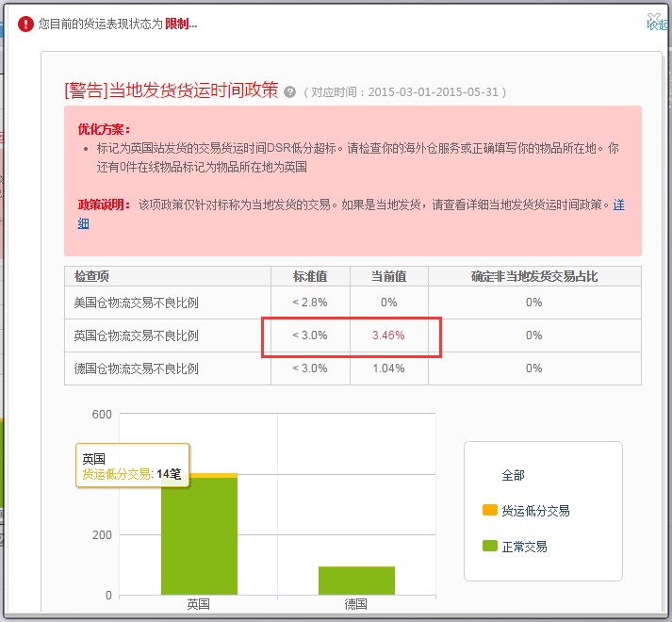Select 全部 in the chart legend
672x622 pixels.
(x=513, y=476)
